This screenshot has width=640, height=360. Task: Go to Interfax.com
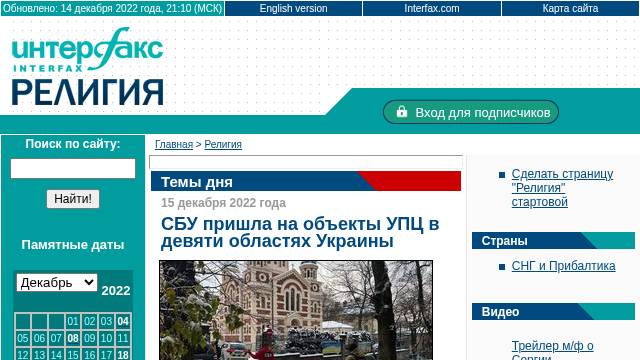(x=431, y=9)
